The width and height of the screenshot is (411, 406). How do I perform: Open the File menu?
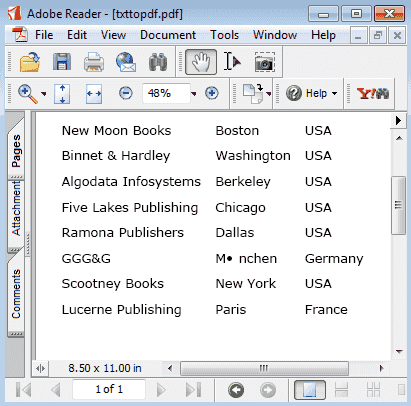tap(44, 35)
